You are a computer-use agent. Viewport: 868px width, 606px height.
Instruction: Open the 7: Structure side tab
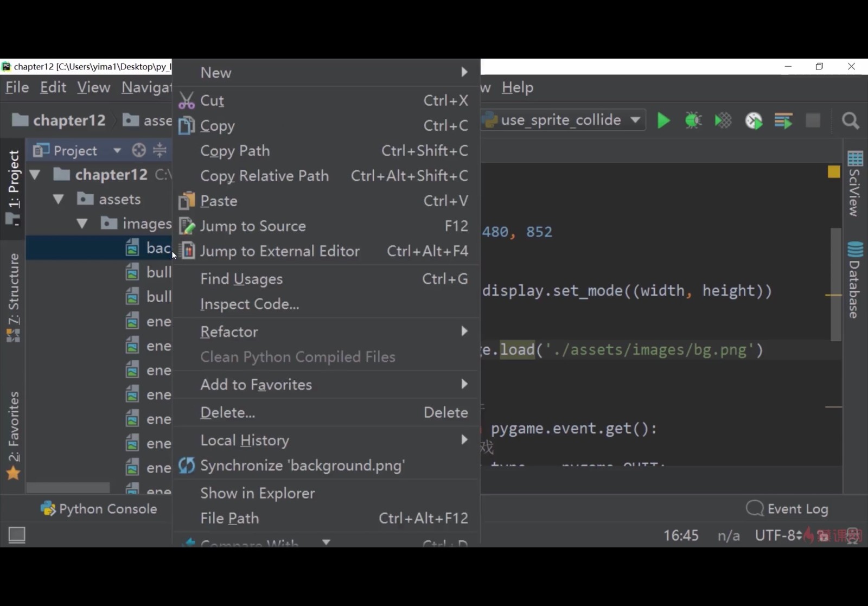pyautogui.click(x=13, y=297)
